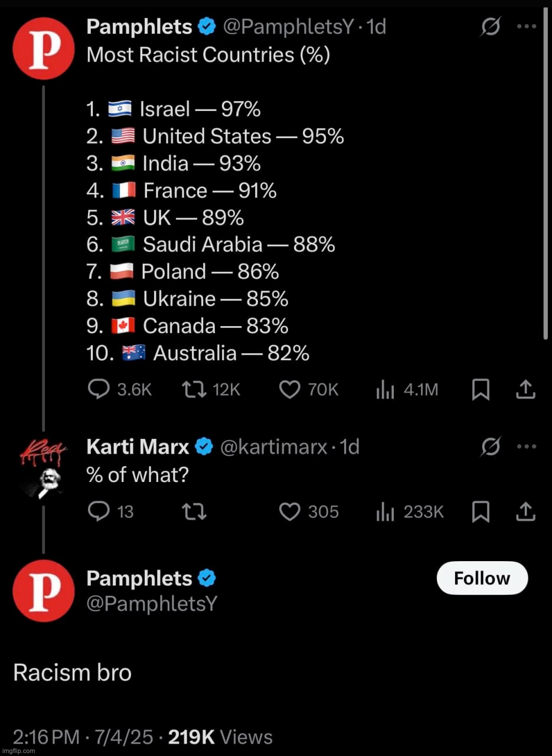Image resolution: width=552 pixels, height=756 pixels.
Task: Open @PamphletsY handle under bottom post
Action: [x=152, y=603]
